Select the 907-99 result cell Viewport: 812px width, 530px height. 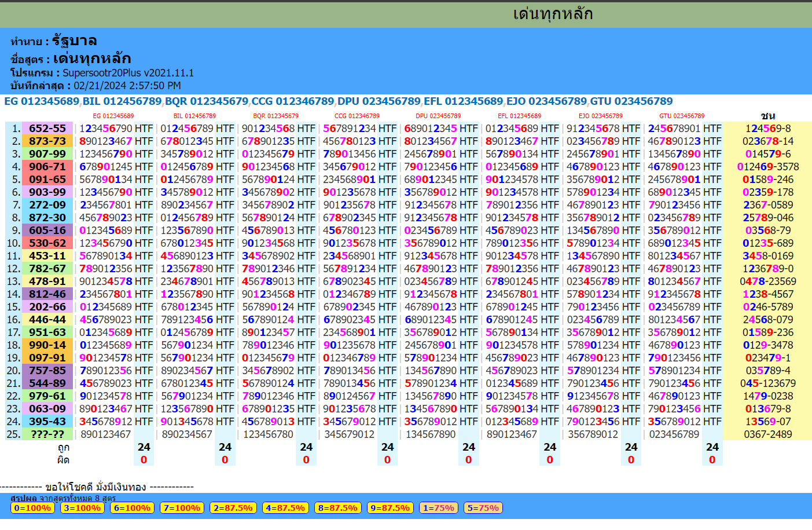pos(47,154)
